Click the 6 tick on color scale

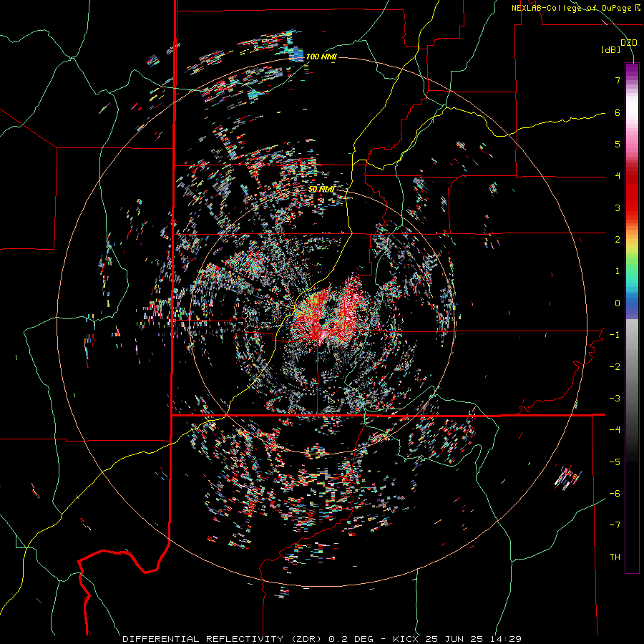[x=618, y=112]
